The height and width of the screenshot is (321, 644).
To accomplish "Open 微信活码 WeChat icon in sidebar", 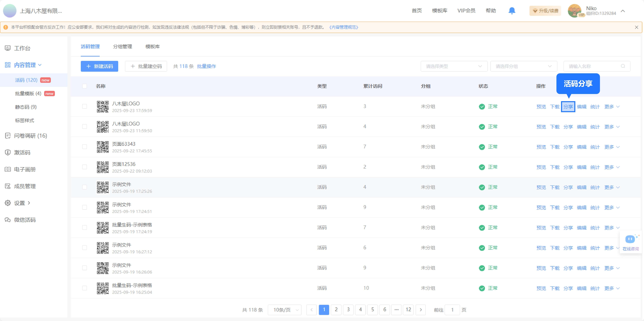I will [8, 220].
